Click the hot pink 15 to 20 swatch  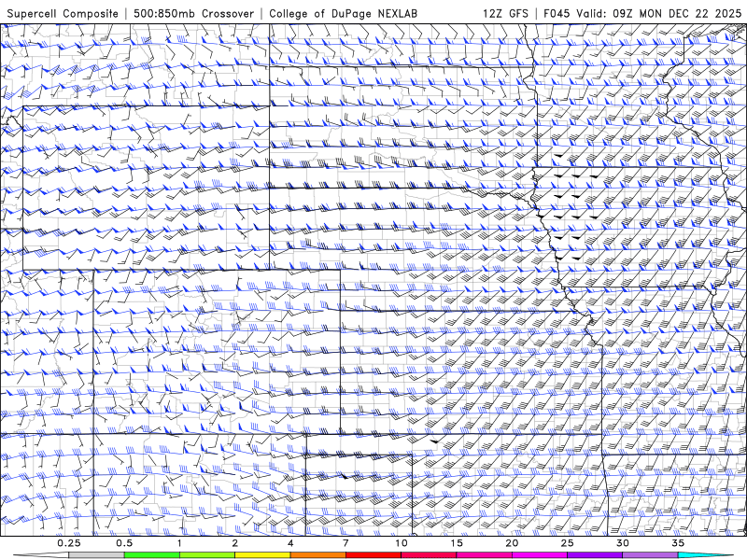[484, 555]
